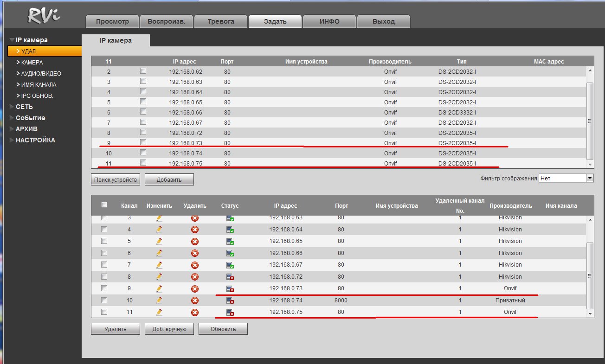Screen dimensions: 605x364
Task: Remove channel 6 using red X icon
Action: click(x=195, y=253)
